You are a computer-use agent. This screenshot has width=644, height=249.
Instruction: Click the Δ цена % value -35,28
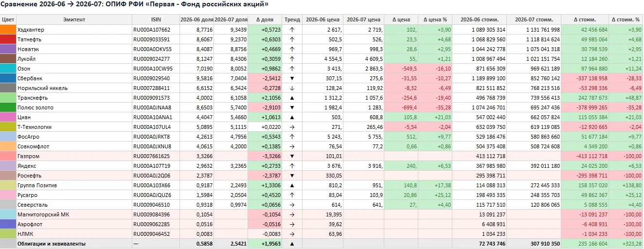[x=442, y=107]
